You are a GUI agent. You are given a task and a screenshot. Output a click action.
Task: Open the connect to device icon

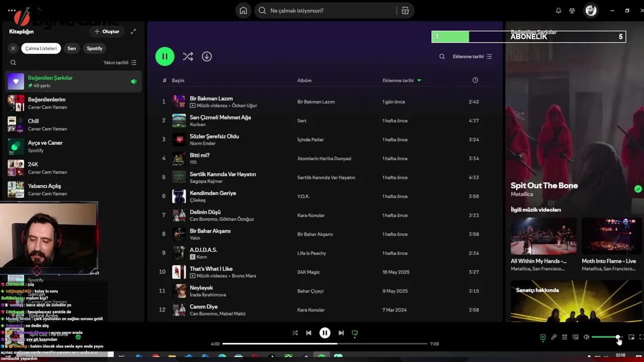[x=576, y=337]
